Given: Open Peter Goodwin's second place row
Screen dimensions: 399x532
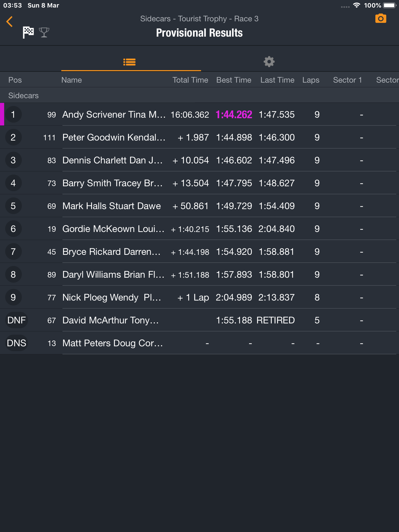Looking at the screenshot, I should point(199,137).
